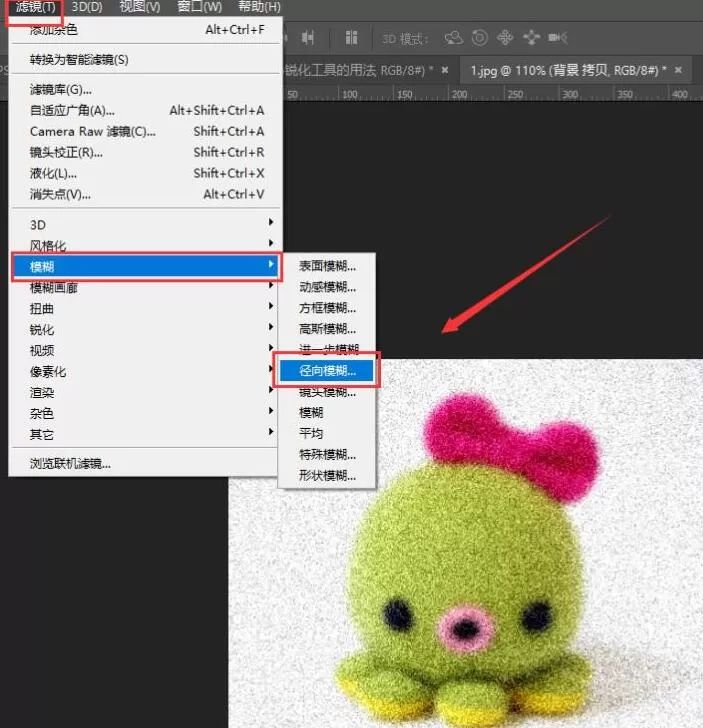Close the 锐化工具的用法 document tab
703x728 pixels.
[445, 70]
